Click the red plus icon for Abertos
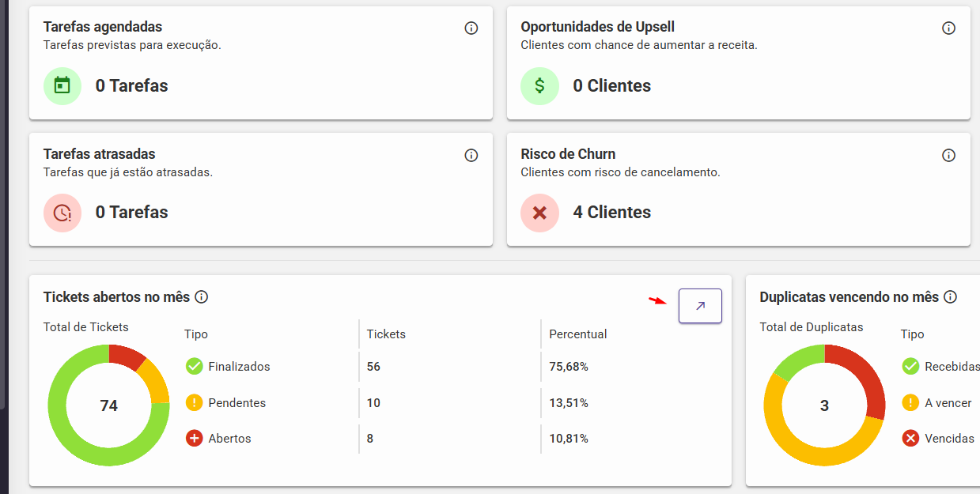This screenshot has width=980, height=494. pyautogui.click(x=195, y=438)
